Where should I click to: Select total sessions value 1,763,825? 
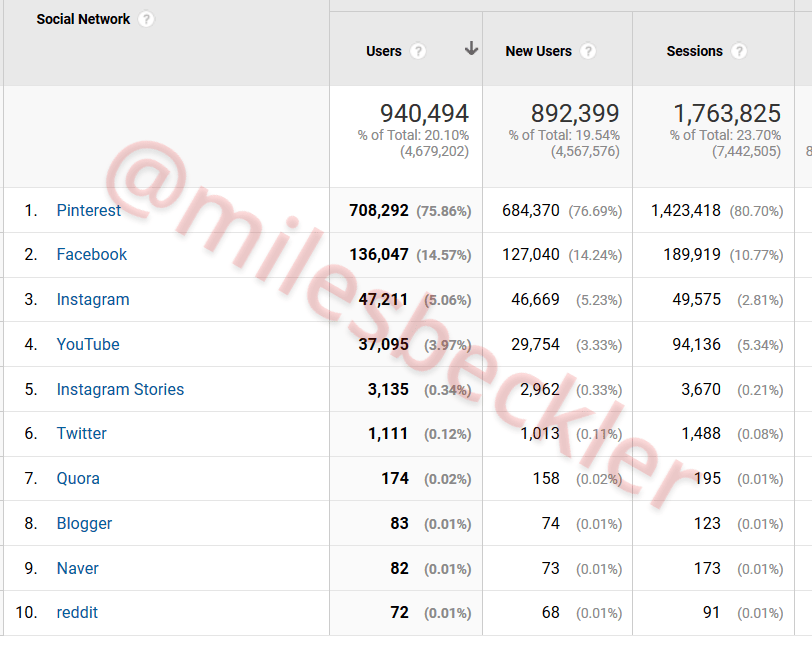point(727,113)
